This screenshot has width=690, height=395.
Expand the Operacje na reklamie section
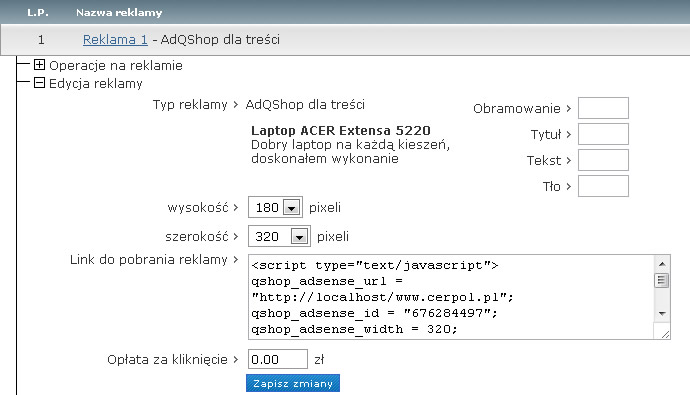40,65
